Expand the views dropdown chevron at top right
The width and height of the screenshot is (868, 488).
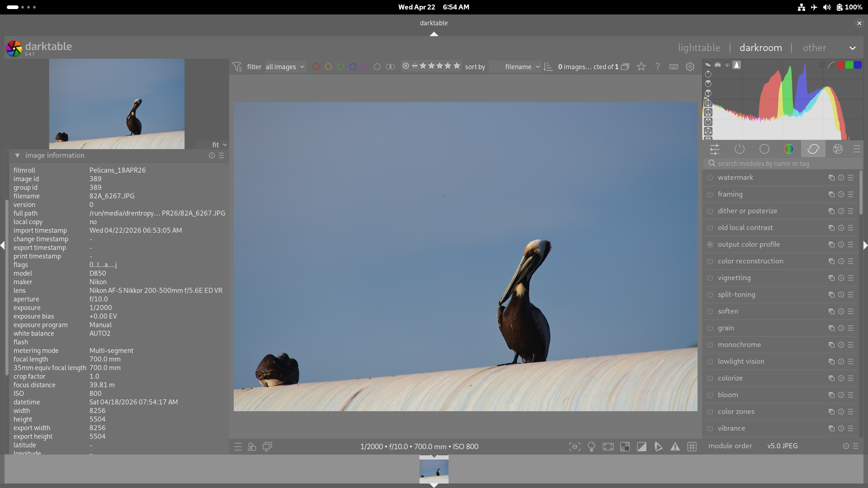point(852,48)
